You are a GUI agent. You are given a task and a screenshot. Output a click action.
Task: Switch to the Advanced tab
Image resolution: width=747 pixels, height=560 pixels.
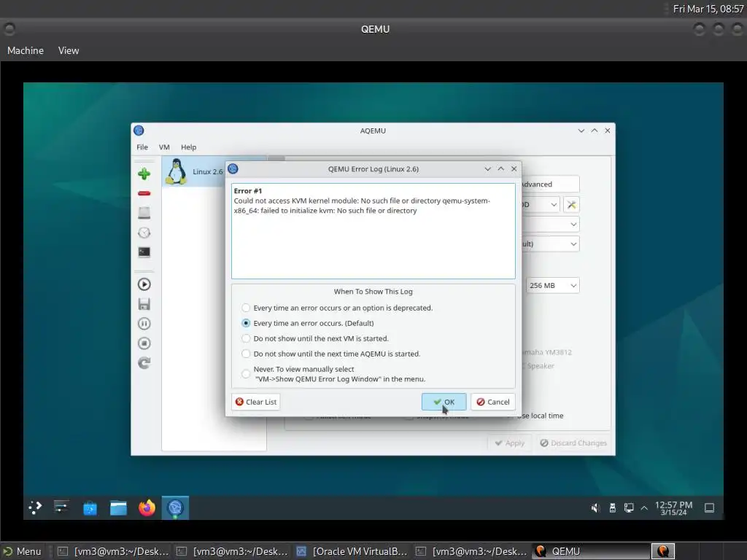[x=550, y=184]
